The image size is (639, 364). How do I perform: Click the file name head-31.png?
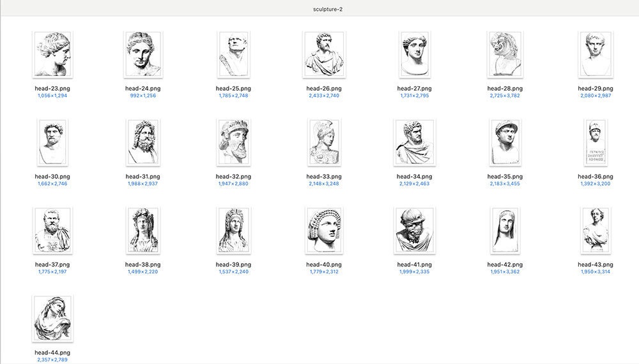pos(143,176)
